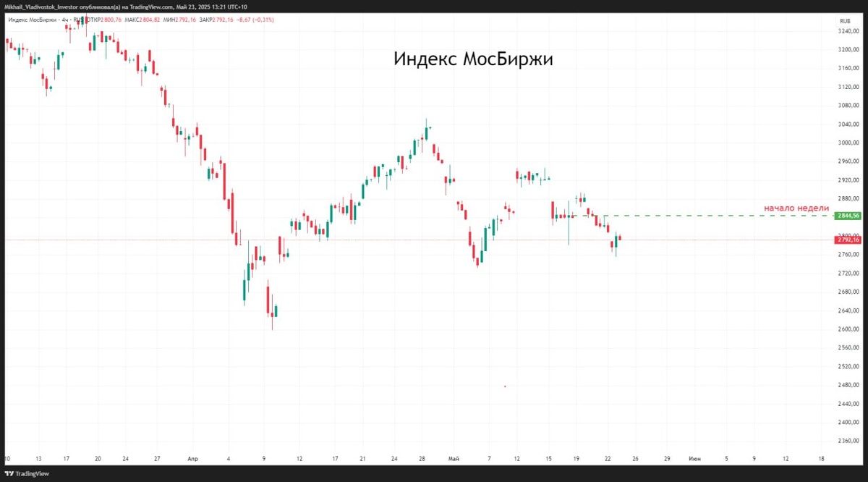The width and height of the screenshot is (868, 482).
Task: Click the 'Июн' month label on time axis
Action: click(x=694, y=458)
